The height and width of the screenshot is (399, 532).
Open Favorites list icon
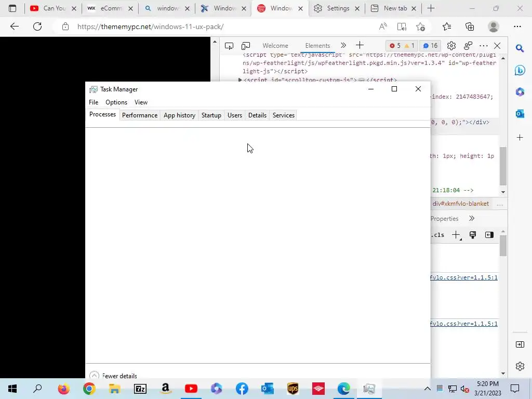click(x=447, y=26)
